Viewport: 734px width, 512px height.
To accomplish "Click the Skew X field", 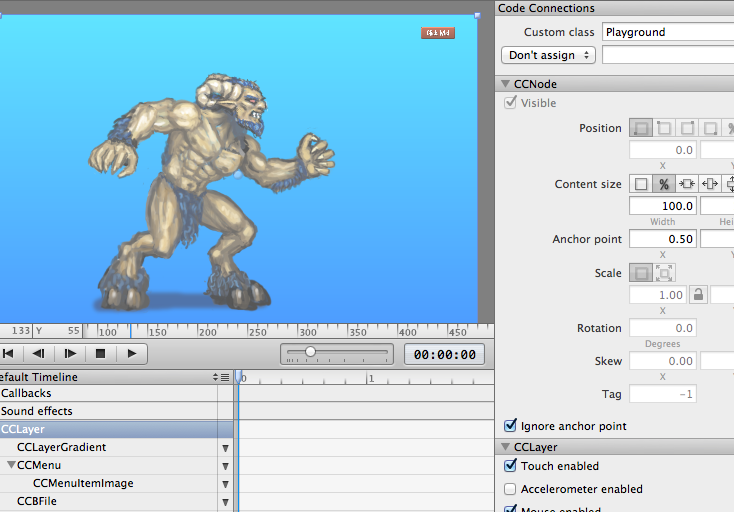I will click(663, 361).
